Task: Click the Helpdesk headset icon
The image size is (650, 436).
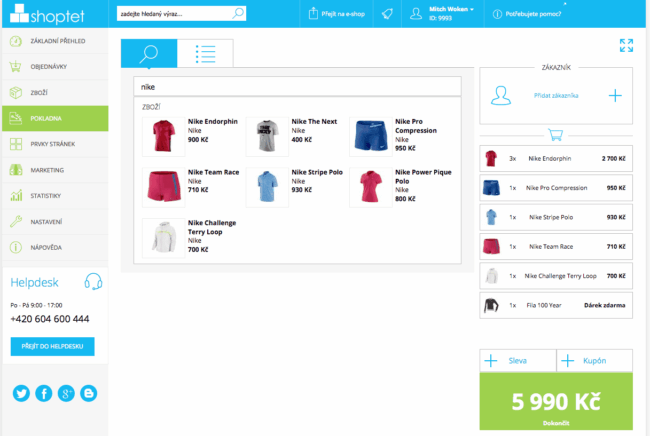Action: [x=93, y=282]
